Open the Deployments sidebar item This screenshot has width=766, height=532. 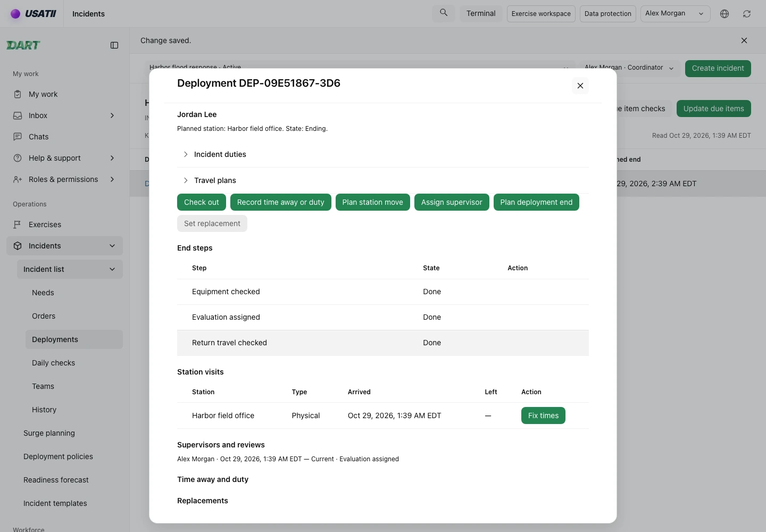(74, 339)
